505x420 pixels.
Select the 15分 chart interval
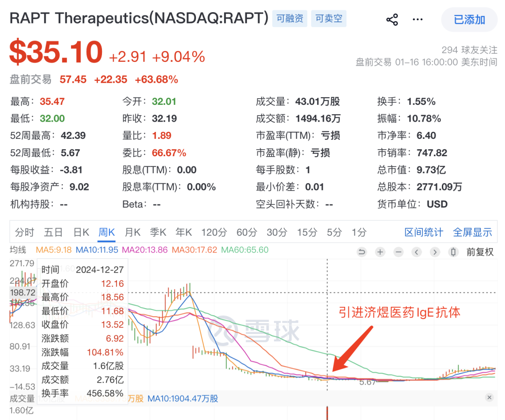(307, 232)
